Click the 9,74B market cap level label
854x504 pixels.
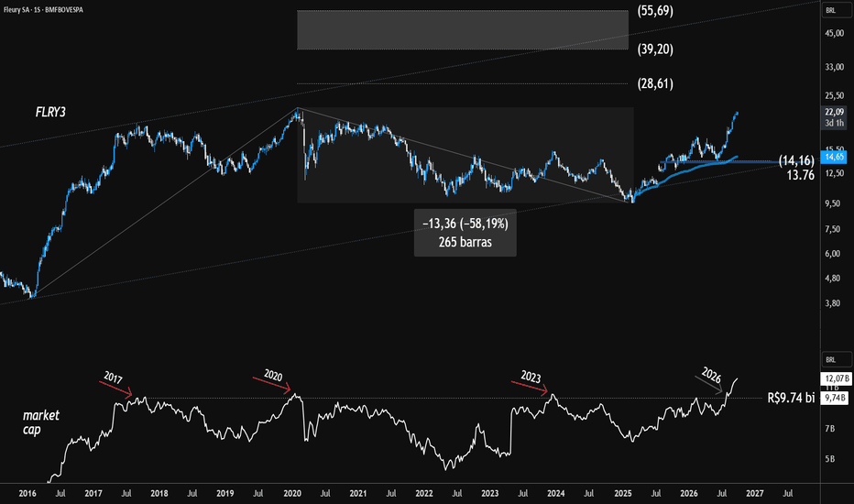click(834, 399)
